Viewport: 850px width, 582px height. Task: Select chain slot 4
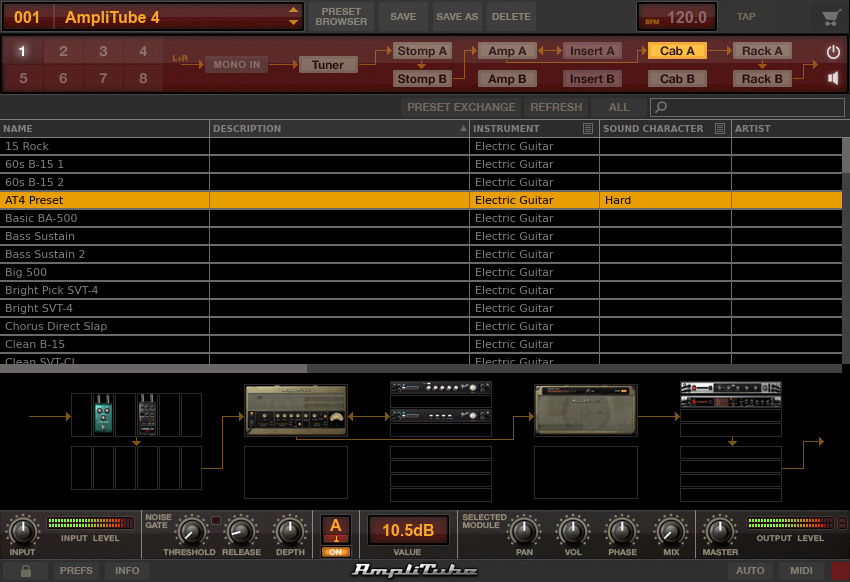(x=143, y=51)
